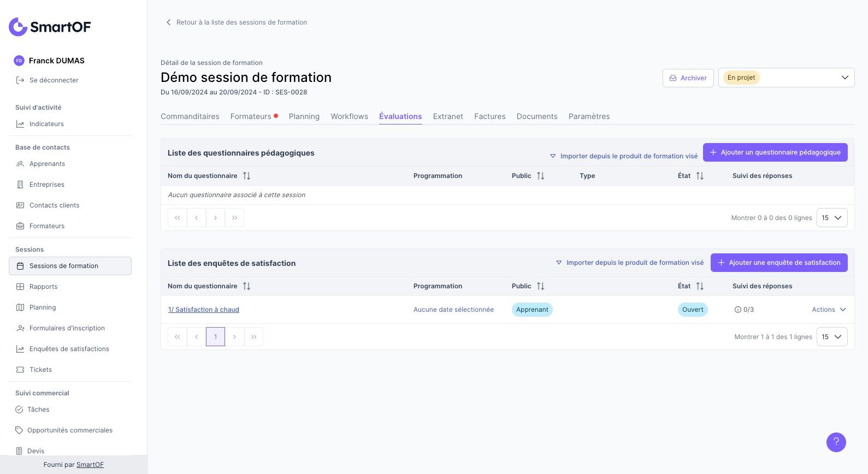Select page 1 in satisfaction survey pagination
The height and width of the screenshot is (474, 868).
pyautogui.click(x=215, y=337)
